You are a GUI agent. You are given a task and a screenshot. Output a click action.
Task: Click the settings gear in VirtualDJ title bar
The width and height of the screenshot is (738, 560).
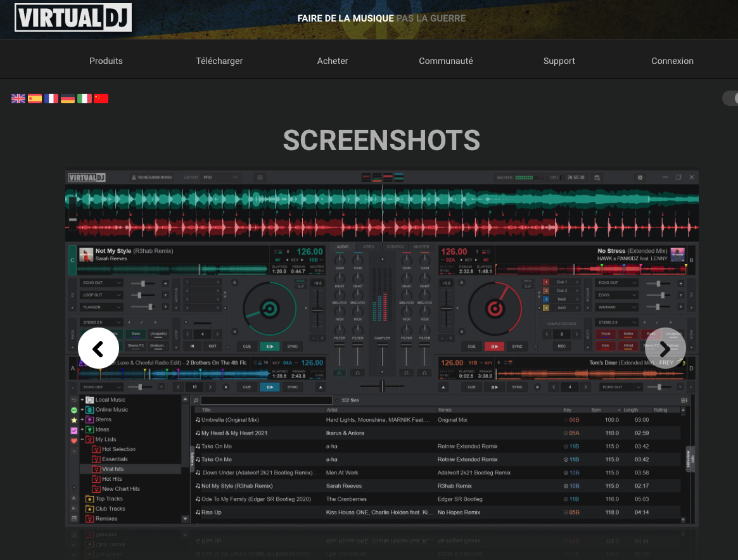click(x=640, y=177)
